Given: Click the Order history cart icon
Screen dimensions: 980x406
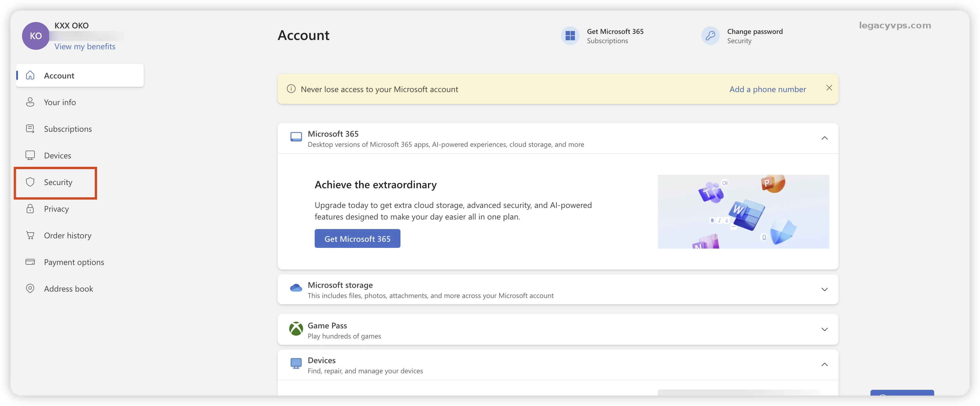Looking at the screenshot, I should [30, 235].
